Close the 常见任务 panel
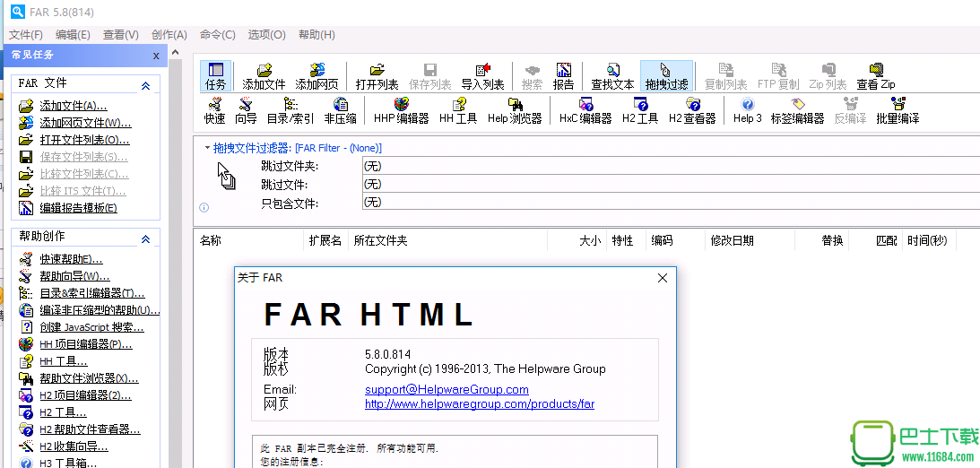 [x=156, y=56]
